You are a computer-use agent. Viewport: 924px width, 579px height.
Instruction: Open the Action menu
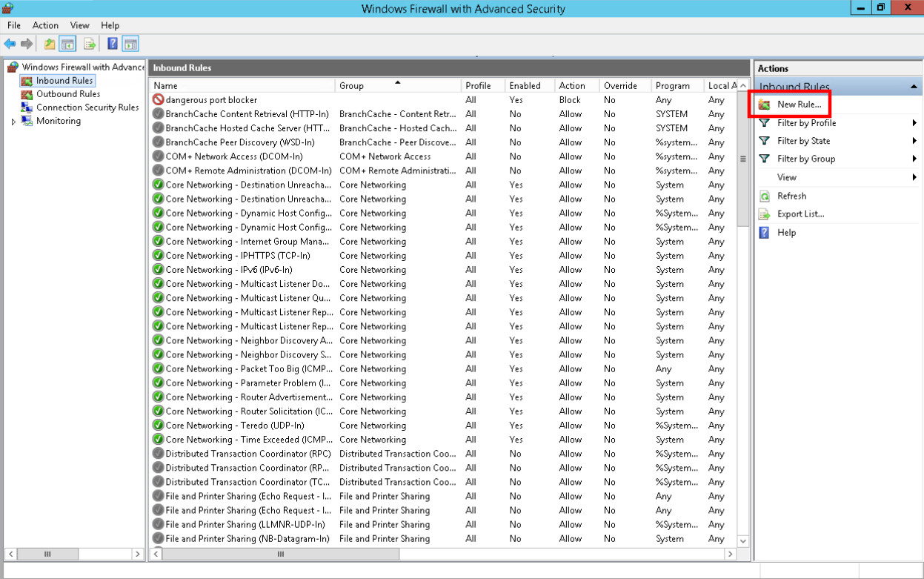click(x=45, y=25)
